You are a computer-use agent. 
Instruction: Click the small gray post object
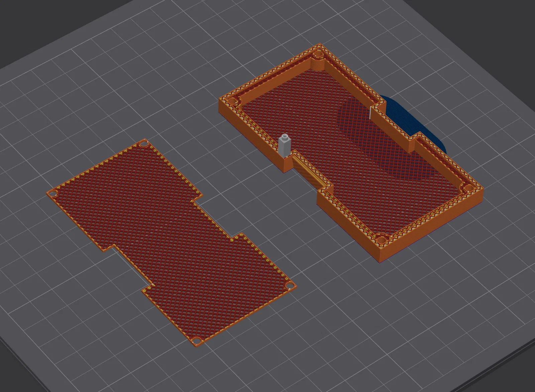(285, 145)
